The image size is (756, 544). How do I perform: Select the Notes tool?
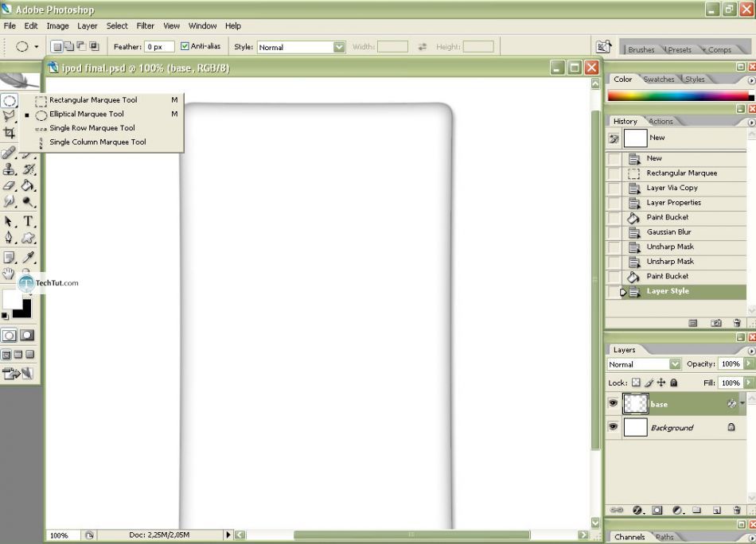pyautogui.click(x=8, y=258)
